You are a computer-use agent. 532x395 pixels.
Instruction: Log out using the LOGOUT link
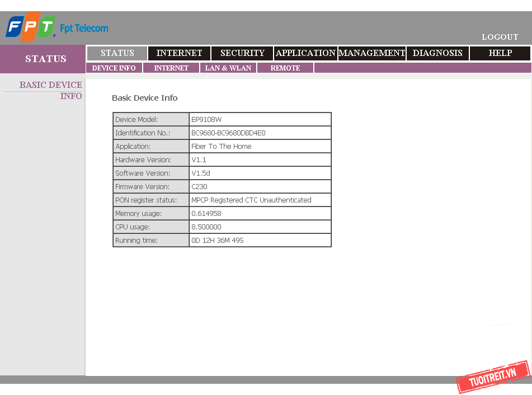500,37
